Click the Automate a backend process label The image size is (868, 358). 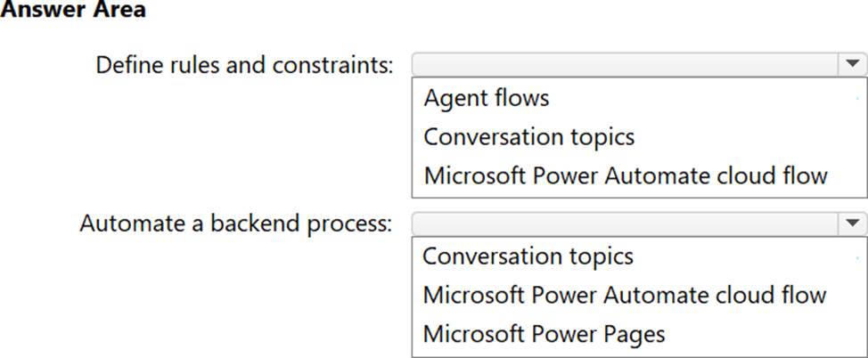tap(236, 224)
